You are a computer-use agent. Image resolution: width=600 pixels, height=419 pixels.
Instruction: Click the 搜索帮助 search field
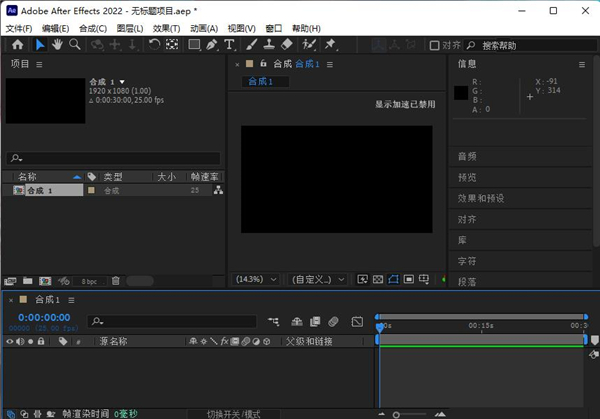tap(520, 45)
